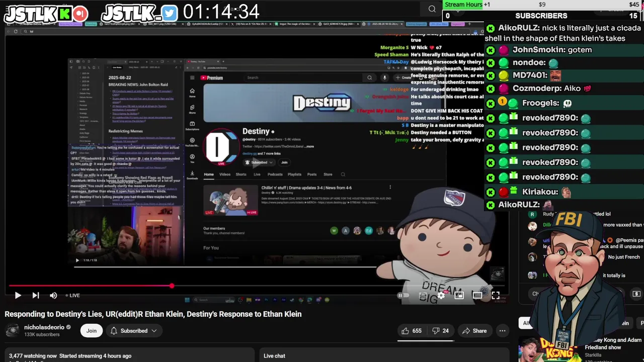Dislike the video showing 24

pyautogui.click(x=440, y=331)
